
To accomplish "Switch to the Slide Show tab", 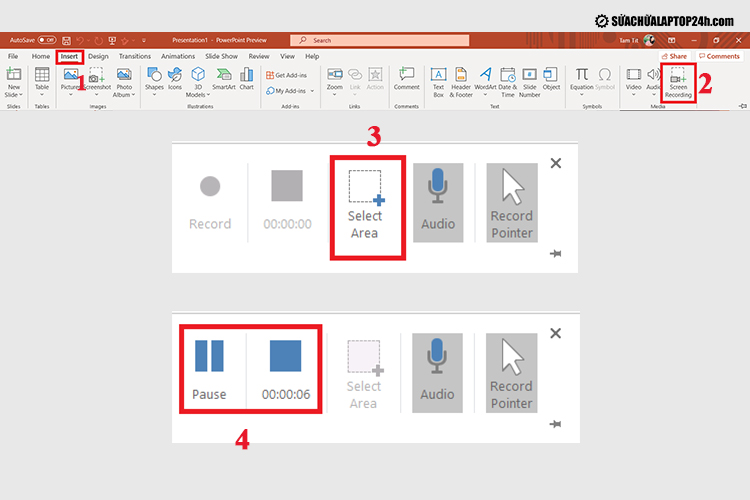I will (x=221, y=56).
